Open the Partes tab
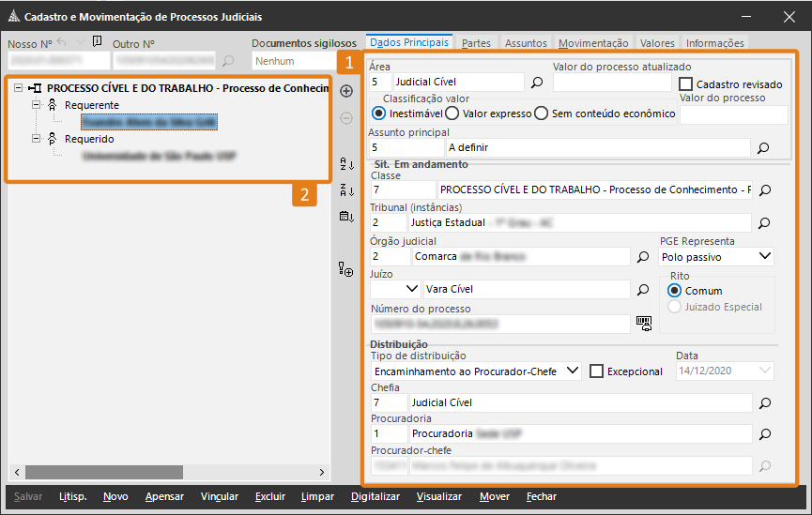Image resolution: width=812 pixels, height=515 pixels. [476, 43]
